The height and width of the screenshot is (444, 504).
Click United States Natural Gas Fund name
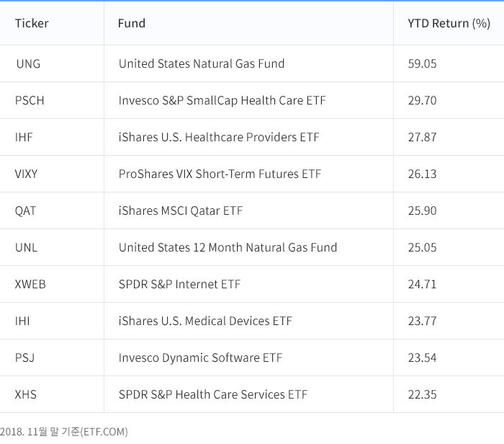[x=202, y=63]
